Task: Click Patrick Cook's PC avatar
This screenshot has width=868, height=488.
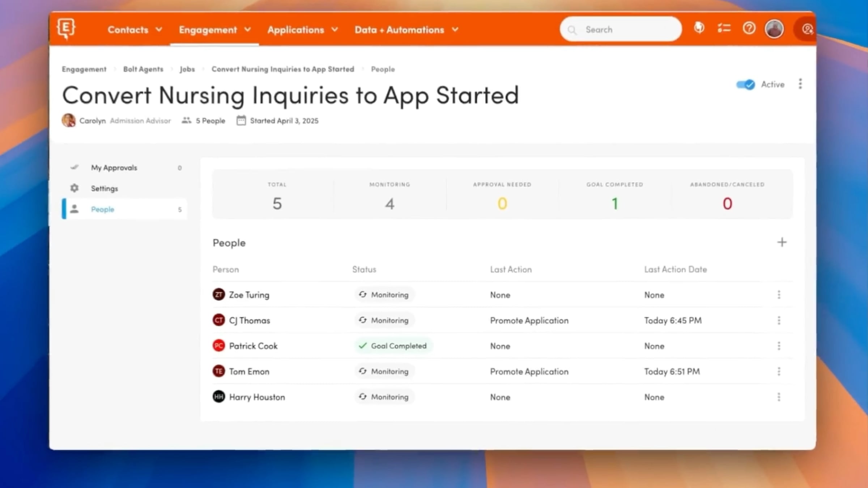Action: click(218, 346)
